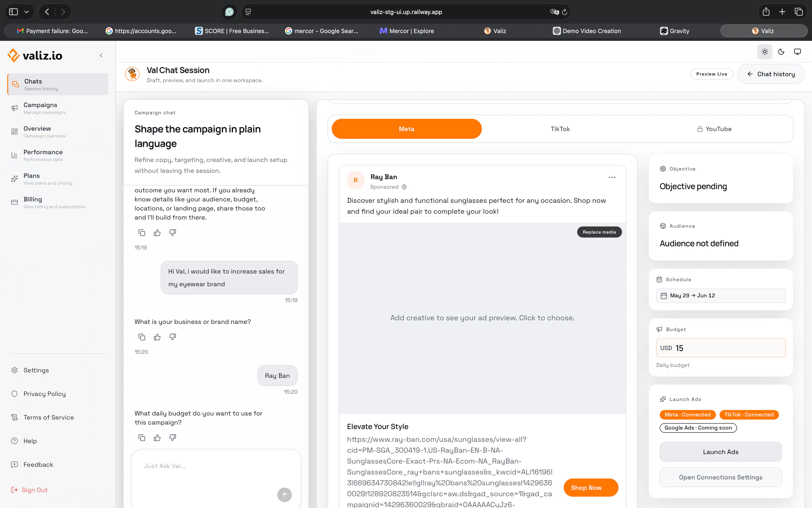
Task: Click the Launch Ads button
Action: click(x=721, y=452)
